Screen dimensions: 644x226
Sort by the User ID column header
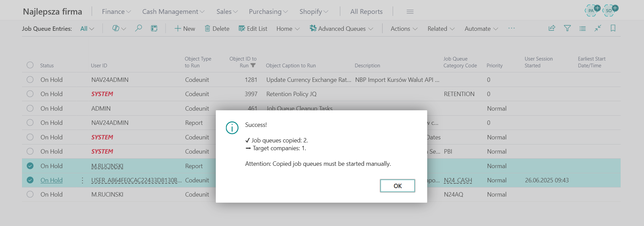click(x=99, y=66)
